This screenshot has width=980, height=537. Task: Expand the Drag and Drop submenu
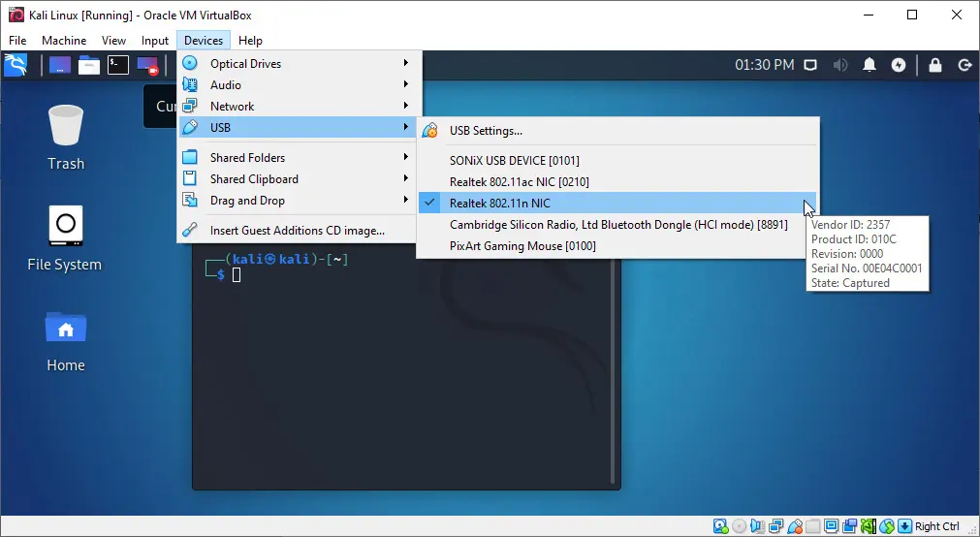tap(298, 200)
